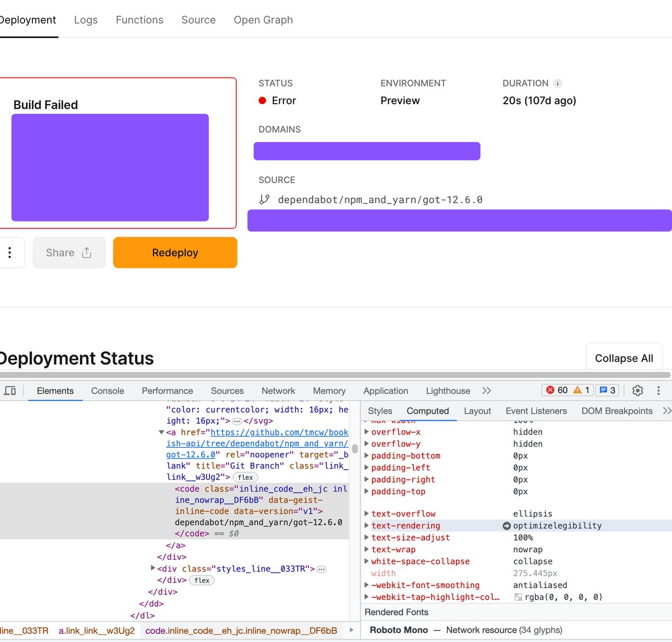
Task: Click the info icon next to DURATION
Action: [x=557, y=83]
